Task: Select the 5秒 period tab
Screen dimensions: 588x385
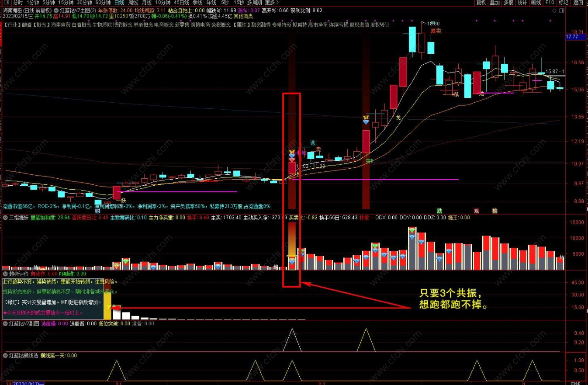Action: tap(225, 3)
